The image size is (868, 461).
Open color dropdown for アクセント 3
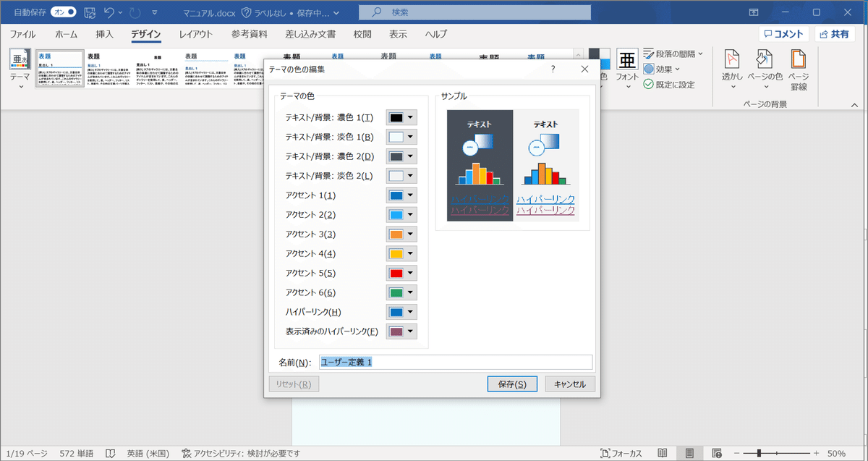pos(401,234)
